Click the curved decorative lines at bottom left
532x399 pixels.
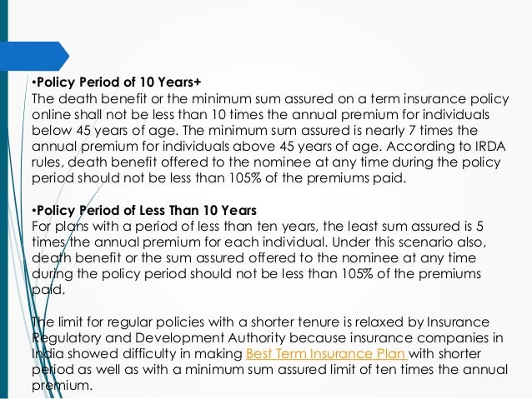[x=34, y=305]
